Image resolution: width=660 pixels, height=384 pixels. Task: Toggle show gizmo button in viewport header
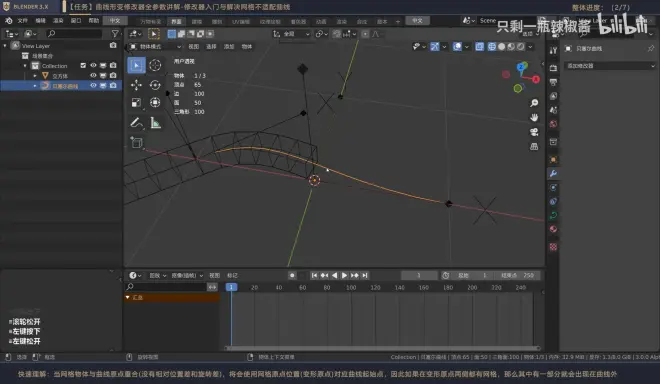pos(435,46)
